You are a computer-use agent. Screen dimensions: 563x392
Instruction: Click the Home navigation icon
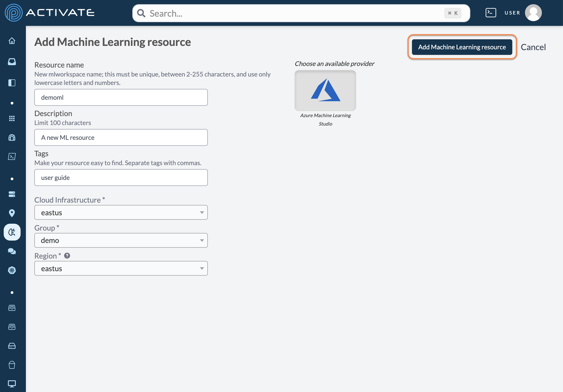(12, 40)
